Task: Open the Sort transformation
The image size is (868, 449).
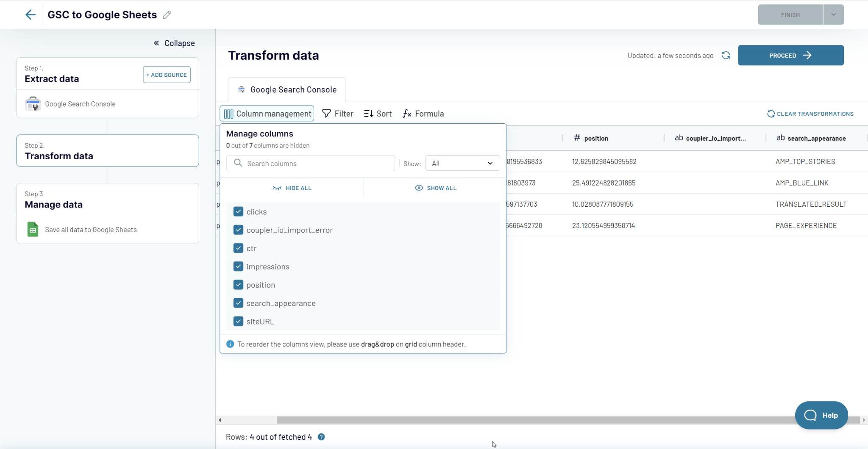Action: (377, 114)
